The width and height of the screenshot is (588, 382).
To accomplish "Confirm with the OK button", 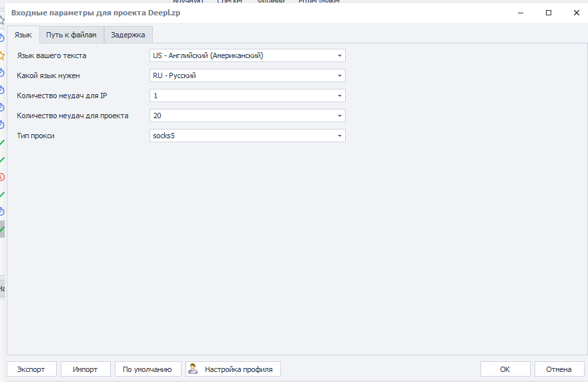I will tap(505, 369).
